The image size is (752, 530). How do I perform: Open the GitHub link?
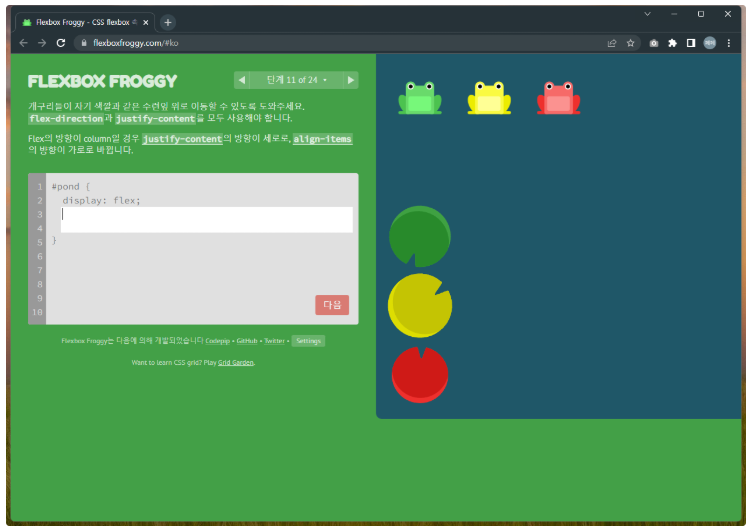(x=247, y=341)
